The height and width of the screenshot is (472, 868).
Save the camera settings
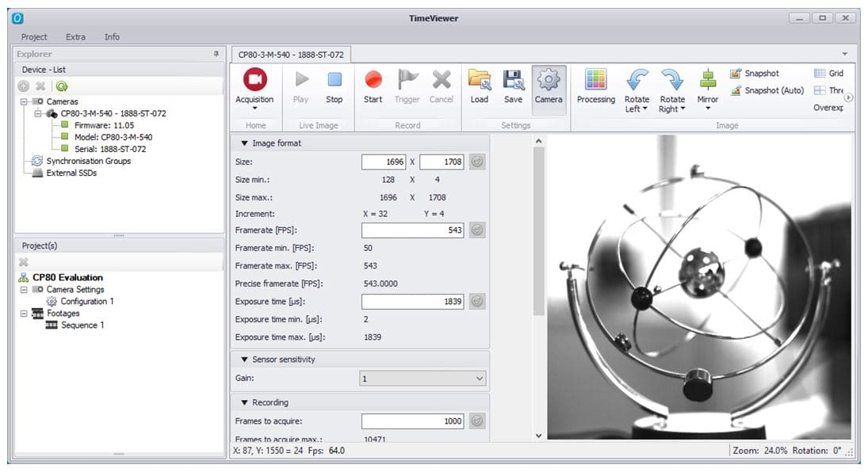(x=513, y=86)
